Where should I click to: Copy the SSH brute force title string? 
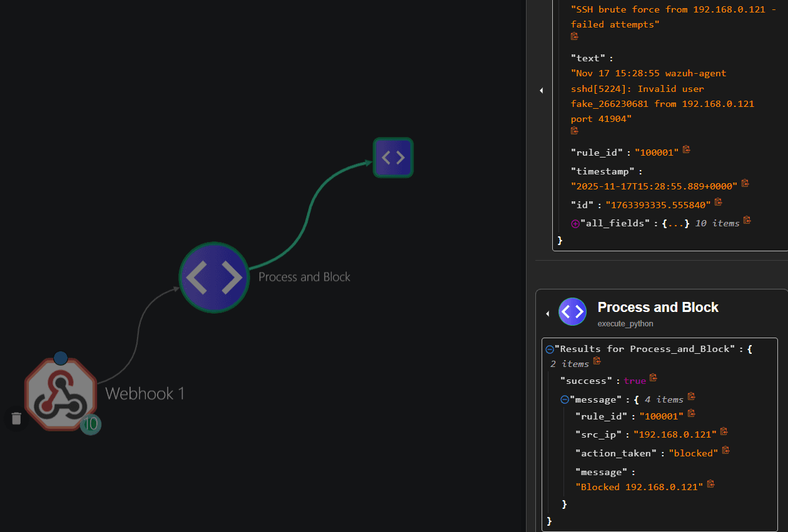coord(575,36)
